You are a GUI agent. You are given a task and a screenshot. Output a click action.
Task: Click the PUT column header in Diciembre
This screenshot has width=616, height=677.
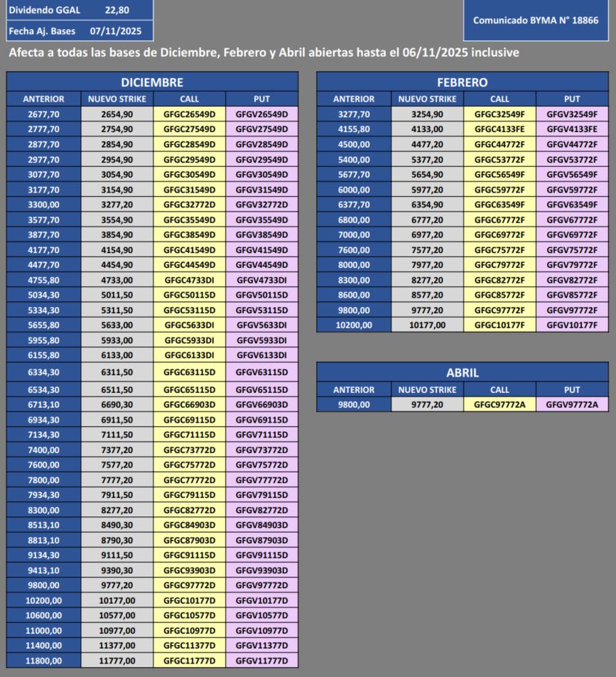[x=261, y=99]
